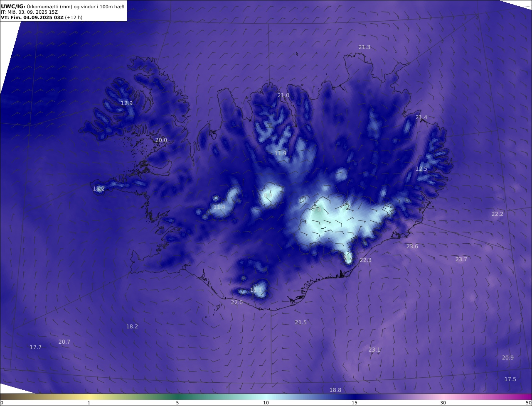Click the value label 17.5
The height and width of the screenshot is (406, 532).
coord(510,379)
